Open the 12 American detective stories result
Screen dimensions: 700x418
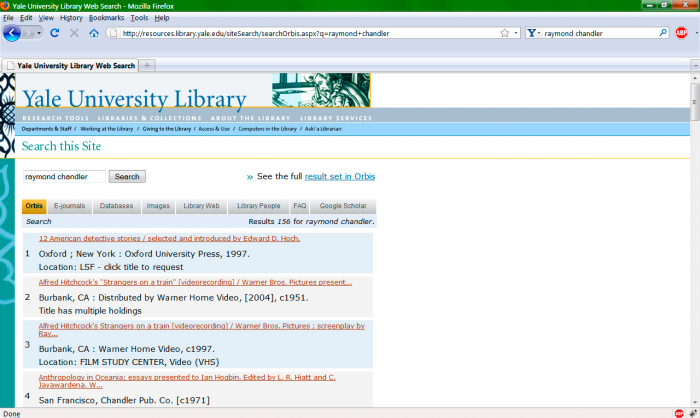[169, 238]
